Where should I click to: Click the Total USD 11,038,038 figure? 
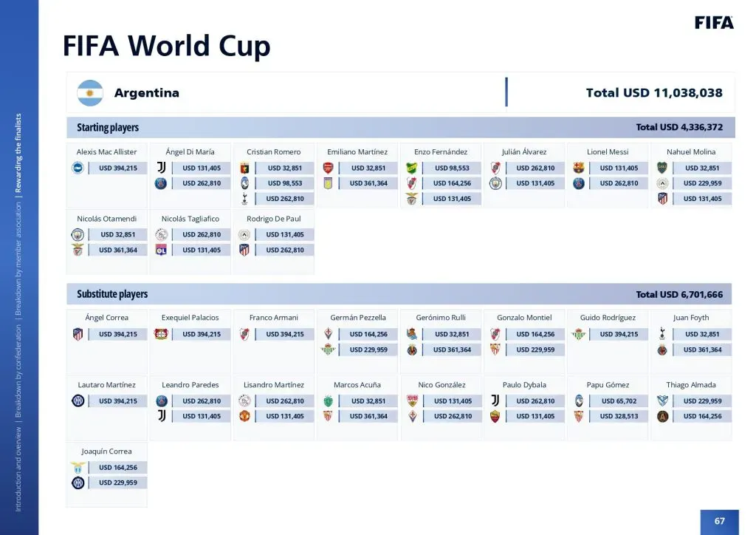point(654,93)
